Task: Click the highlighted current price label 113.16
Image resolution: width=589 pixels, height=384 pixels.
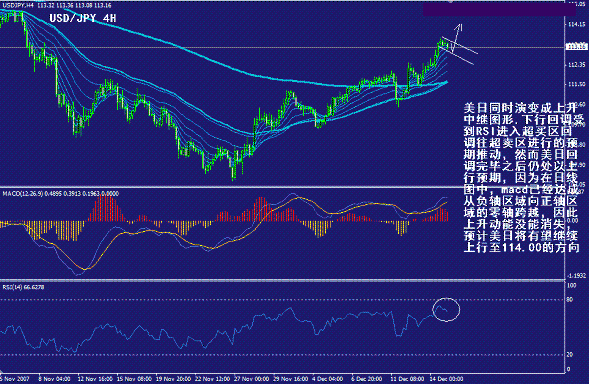Action: [576, 47]
